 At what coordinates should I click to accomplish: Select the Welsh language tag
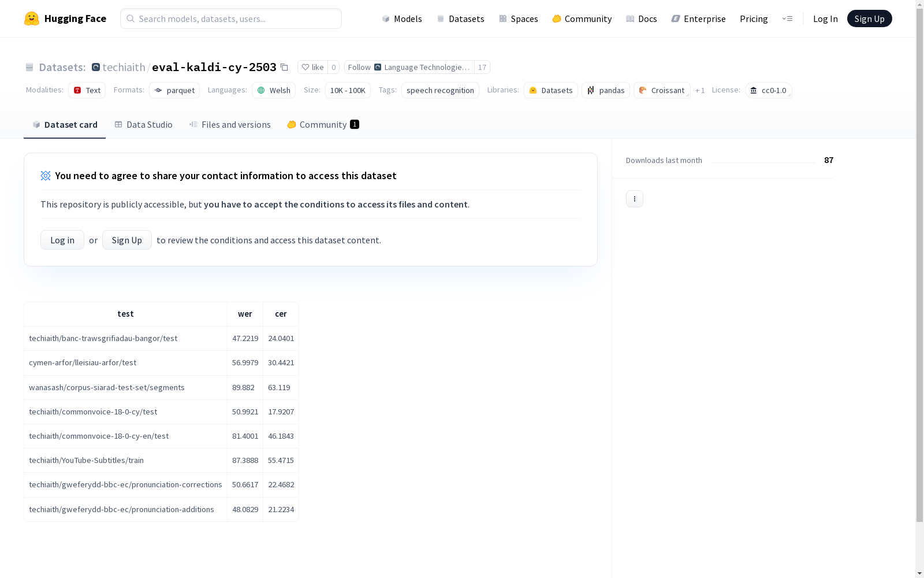274,90
